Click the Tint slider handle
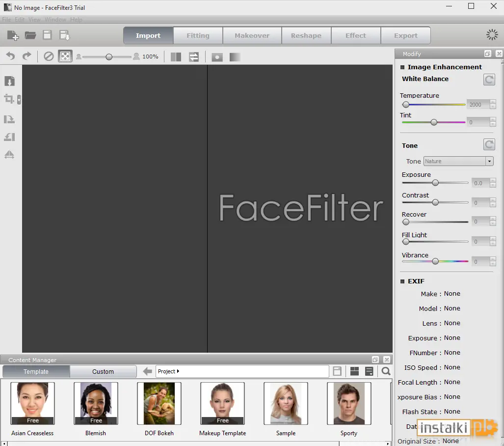The width and height of the screenshot is (504, 446). tap(434, 122)
